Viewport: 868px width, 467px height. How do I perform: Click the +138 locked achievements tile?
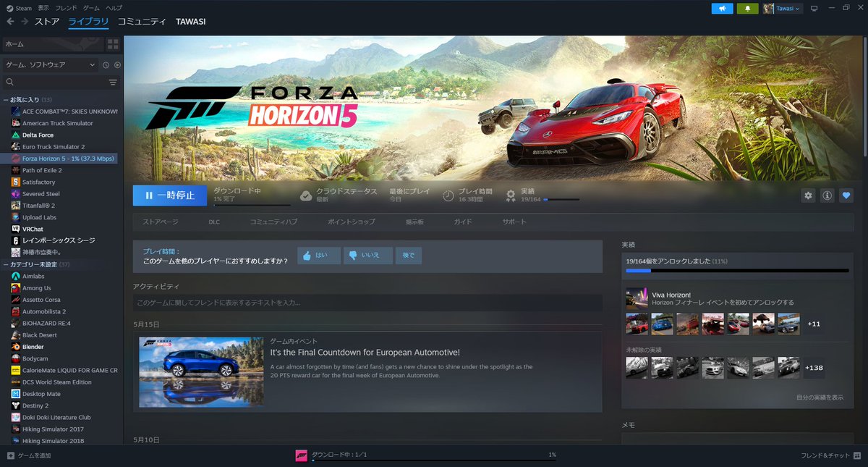[x=814, y=367]
